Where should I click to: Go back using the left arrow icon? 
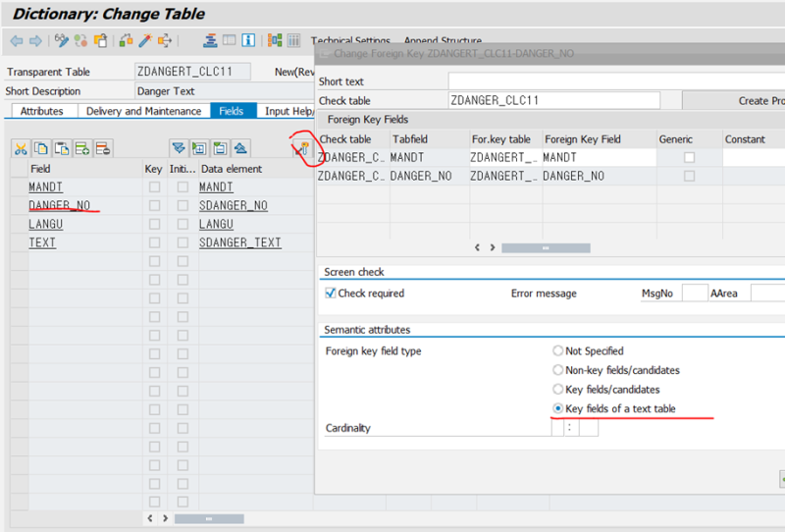16,40
